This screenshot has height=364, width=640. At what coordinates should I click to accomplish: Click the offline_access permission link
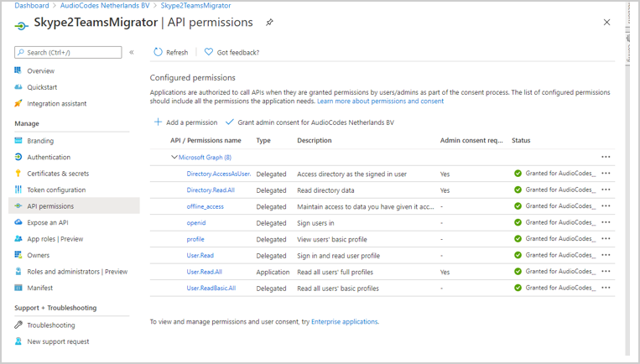(x=205, y=206)
